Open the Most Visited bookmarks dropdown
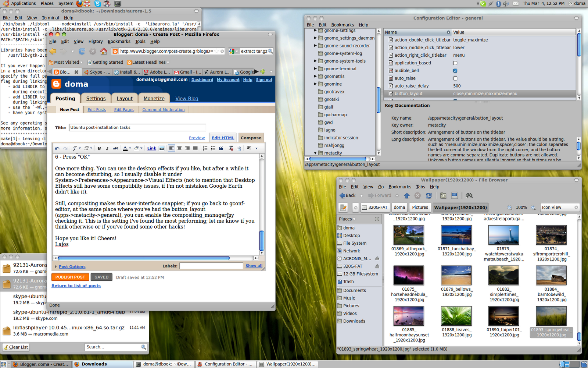The width and height of the screenshot is (588, 368). [66, 63]
